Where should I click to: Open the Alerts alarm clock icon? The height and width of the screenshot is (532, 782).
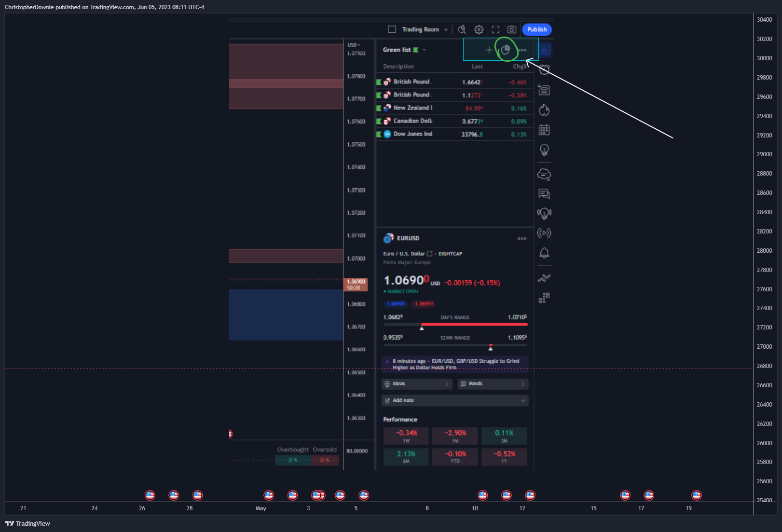[x=544, y=70]
